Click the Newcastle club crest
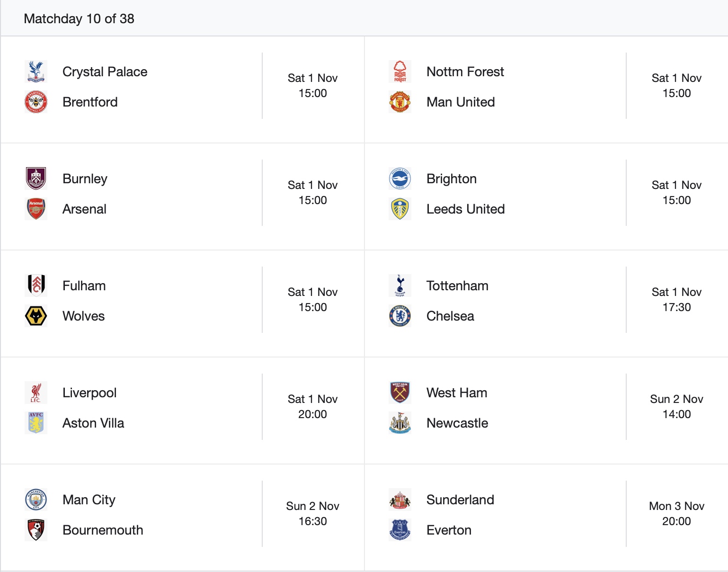 point(400,423)
